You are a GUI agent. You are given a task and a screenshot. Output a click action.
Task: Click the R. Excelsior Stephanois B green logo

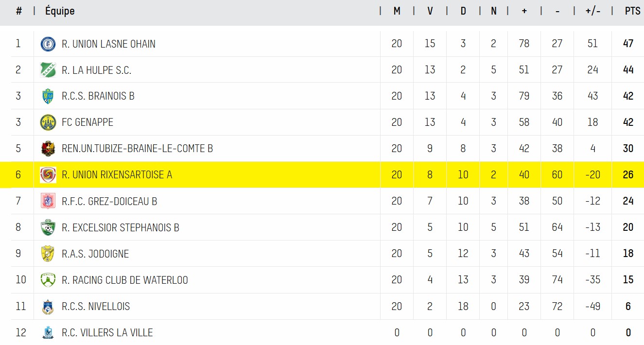pyautogui.click(x=48, y=227)
